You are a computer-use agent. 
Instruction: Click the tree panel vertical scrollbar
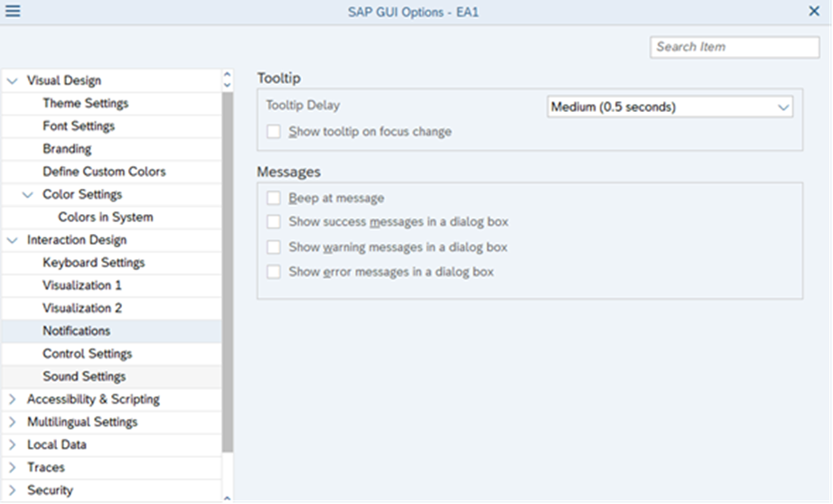227,271
